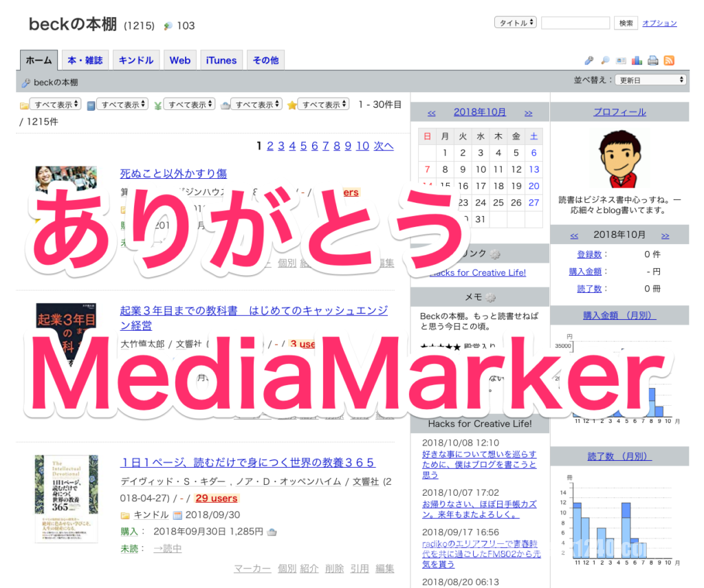Go to previous month in calendar
The width and height of the screenshot is (704, 588).
click(x=432, y=113)
